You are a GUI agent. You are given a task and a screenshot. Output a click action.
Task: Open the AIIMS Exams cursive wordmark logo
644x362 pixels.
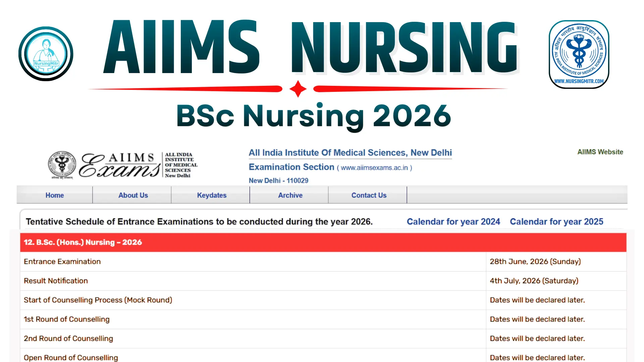pos(119,165)
